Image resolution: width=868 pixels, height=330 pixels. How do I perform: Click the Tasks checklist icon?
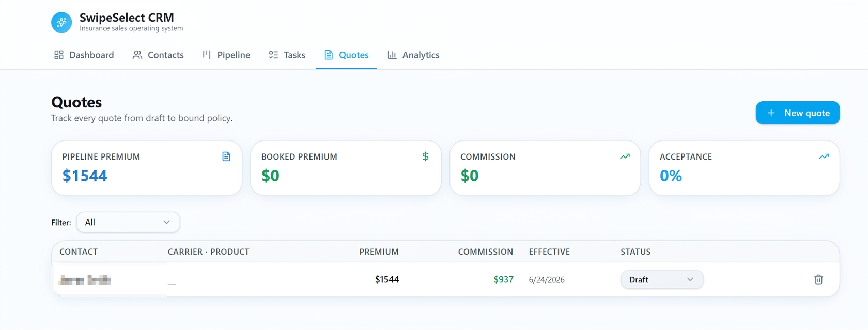pos(273,55)
